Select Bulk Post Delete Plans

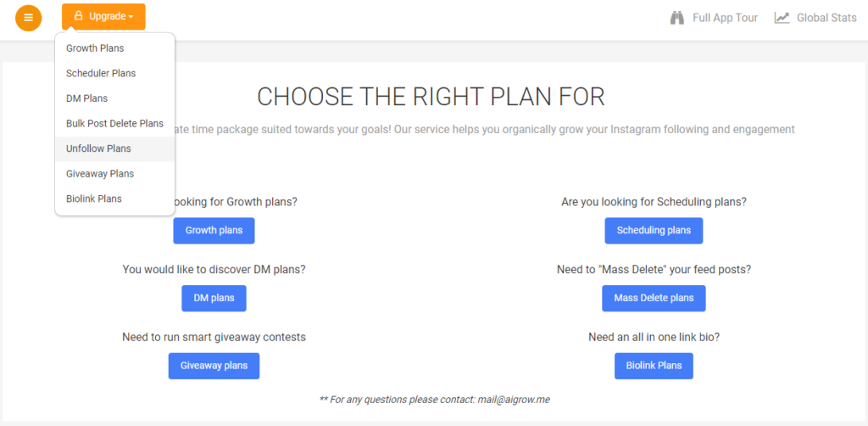pyautogui.click(x=114, y=123)
